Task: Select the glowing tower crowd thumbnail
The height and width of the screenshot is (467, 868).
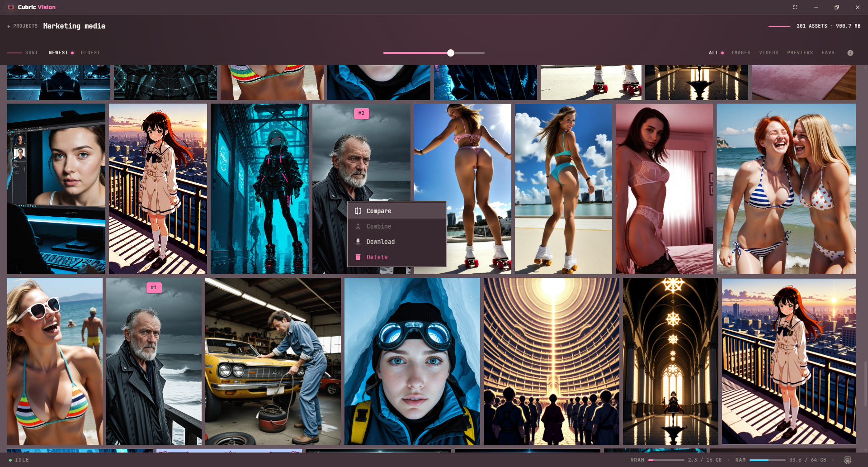Action: [x=552, y=361]
